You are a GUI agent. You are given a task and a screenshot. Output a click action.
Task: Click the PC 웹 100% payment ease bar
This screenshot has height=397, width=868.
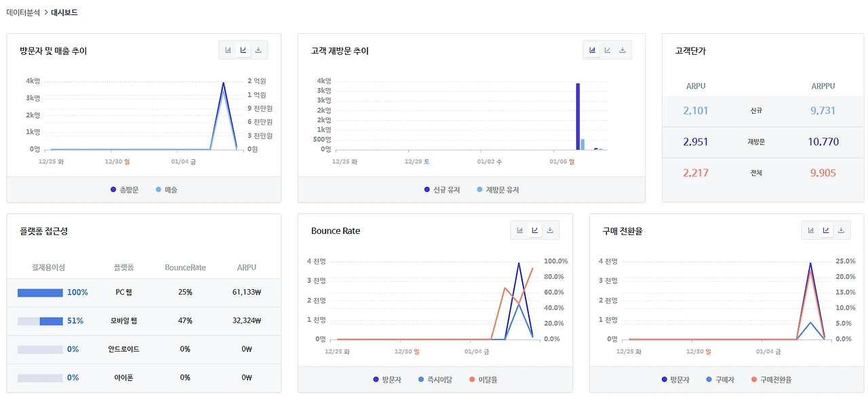pos(40,293)
